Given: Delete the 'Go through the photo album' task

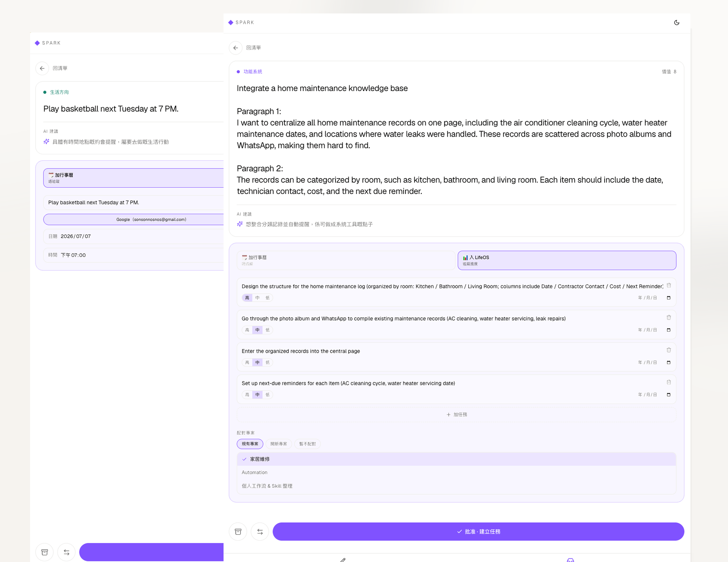Looking at the screenshot, I should (x=669, y=317).
